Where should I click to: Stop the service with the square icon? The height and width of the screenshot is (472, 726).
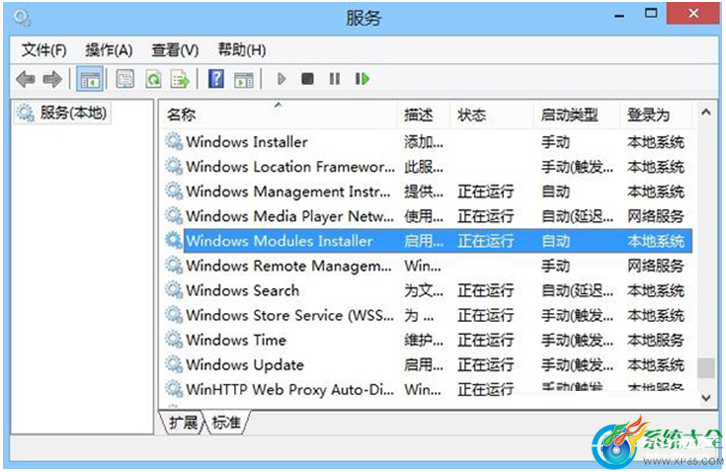tap(307, 79)
